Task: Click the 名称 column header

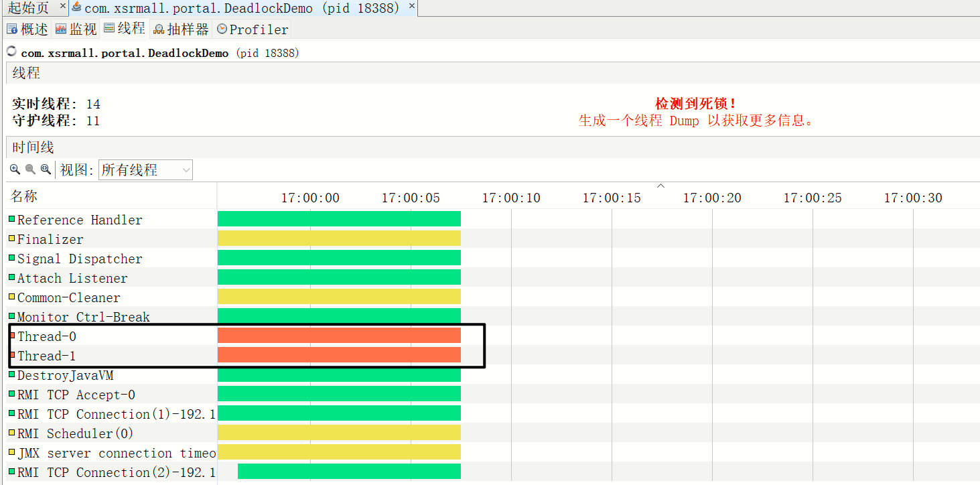Action: tap(112, 196)
